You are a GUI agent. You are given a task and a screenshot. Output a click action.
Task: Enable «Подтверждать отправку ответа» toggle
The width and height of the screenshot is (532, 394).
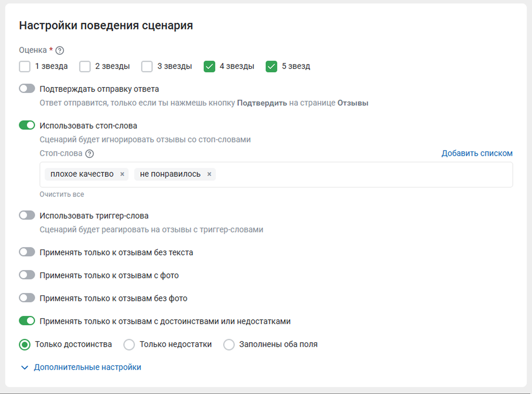27,89
